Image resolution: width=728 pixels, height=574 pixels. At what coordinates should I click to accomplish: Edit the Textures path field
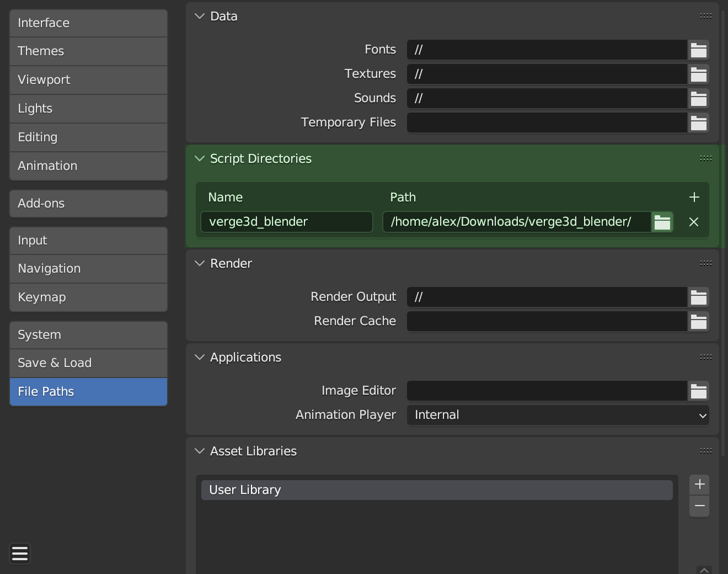(547, 74)
